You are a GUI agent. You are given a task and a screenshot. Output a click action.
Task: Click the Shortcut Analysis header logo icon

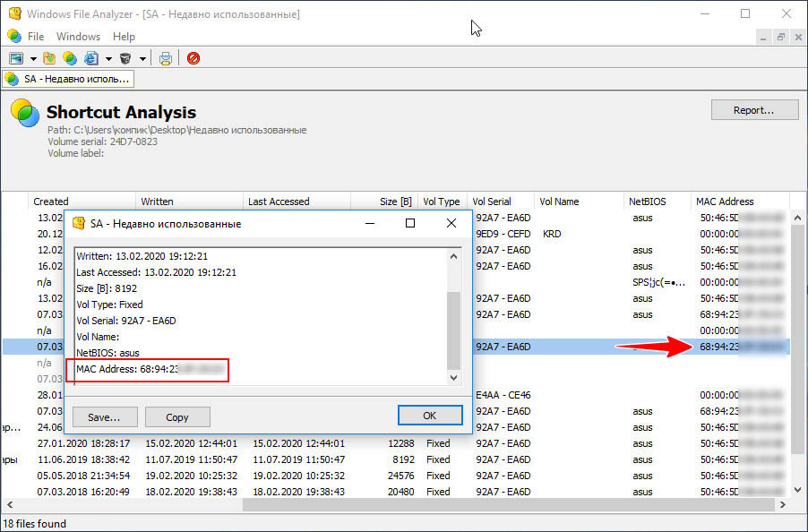tap(25, 113)
